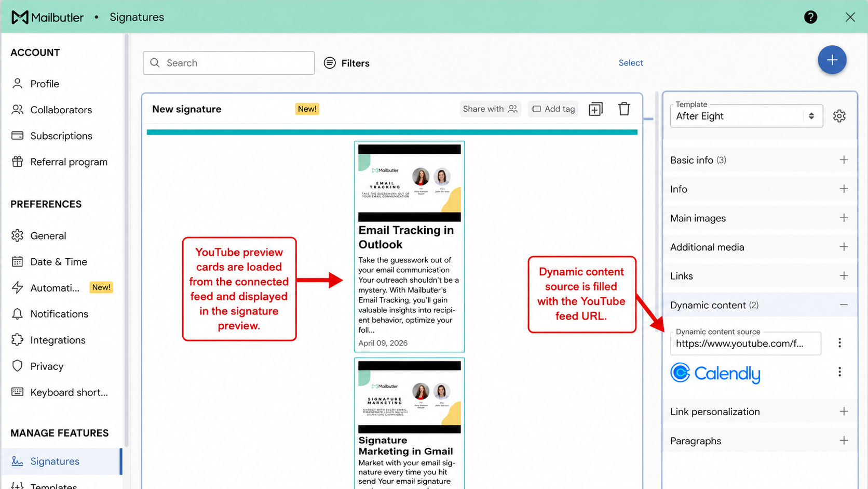
Task: Click the Share with button
Action: [490, 109]
